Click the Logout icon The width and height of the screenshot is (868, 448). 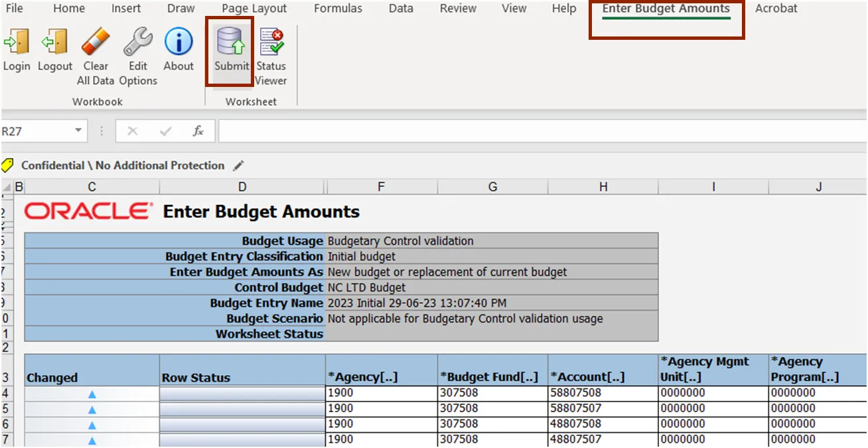click(54, 44)
